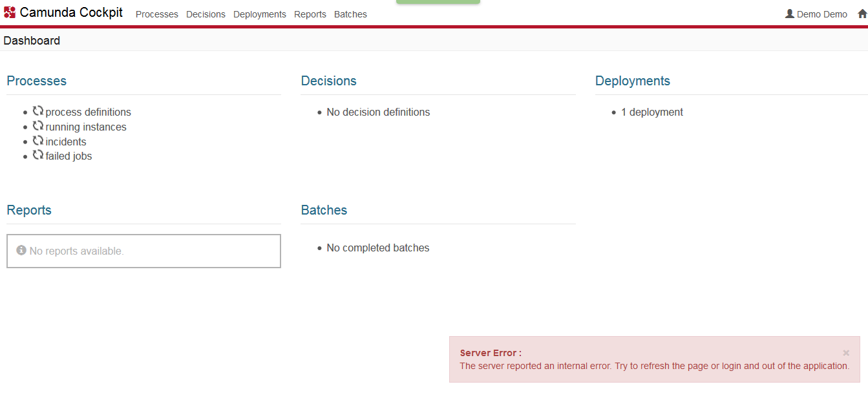Open the Demo Demo user menu
868x402 pixels.
pos(821,14)
